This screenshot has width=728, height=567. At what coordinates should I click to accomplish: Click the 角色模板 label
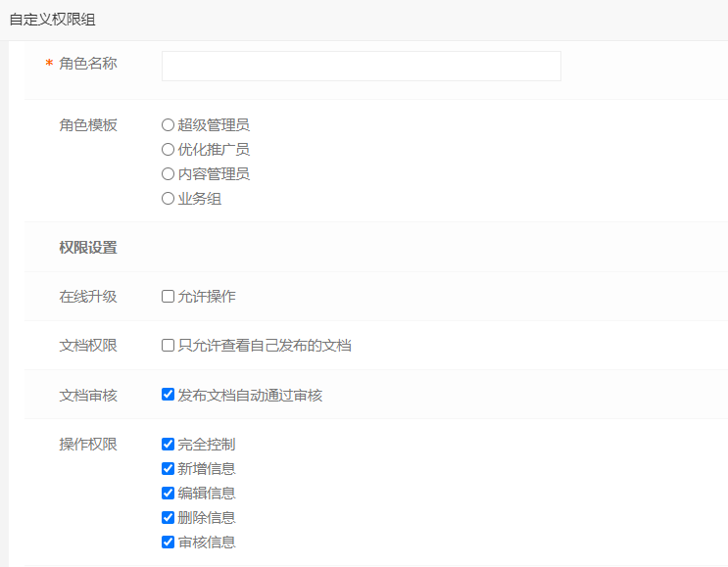pos(88,125)
